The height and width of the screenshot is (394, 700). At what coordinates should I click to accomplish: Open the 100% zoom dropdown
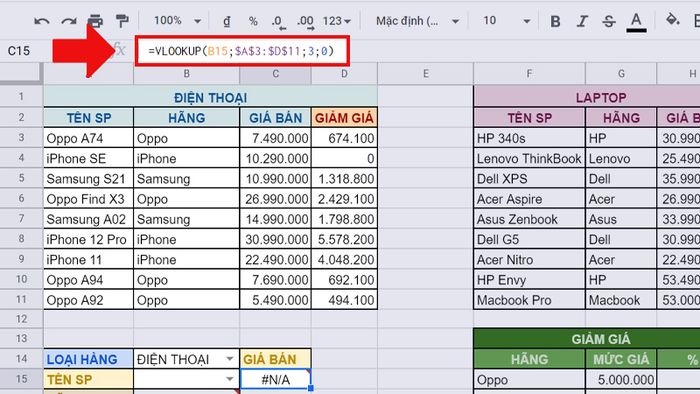(x=177, y=21)
